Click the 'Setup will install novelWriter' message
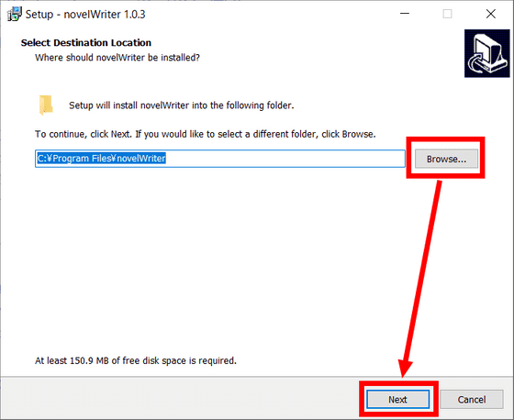514x420 pixels. [182, 105]
